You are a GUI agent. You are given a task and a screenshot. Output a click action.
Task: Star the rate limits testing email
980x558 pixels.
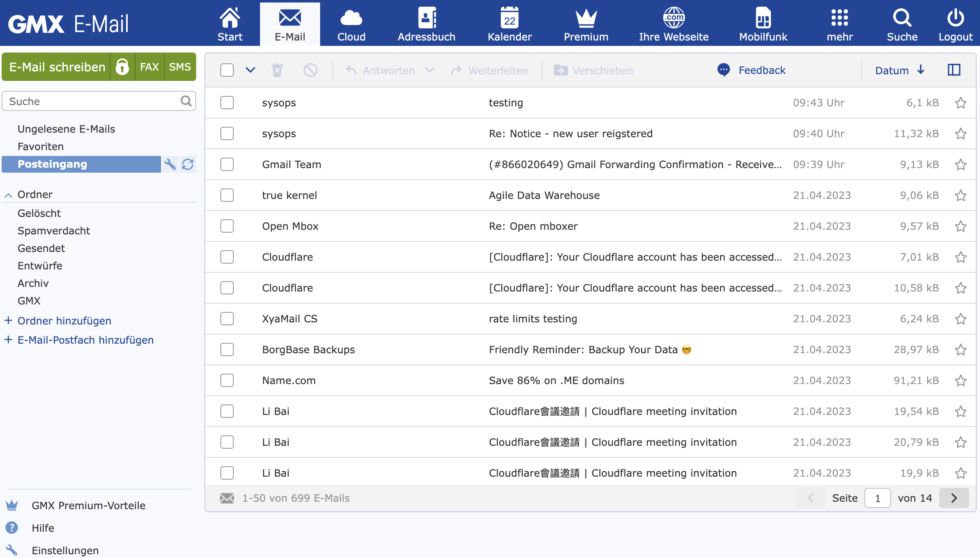961,319
